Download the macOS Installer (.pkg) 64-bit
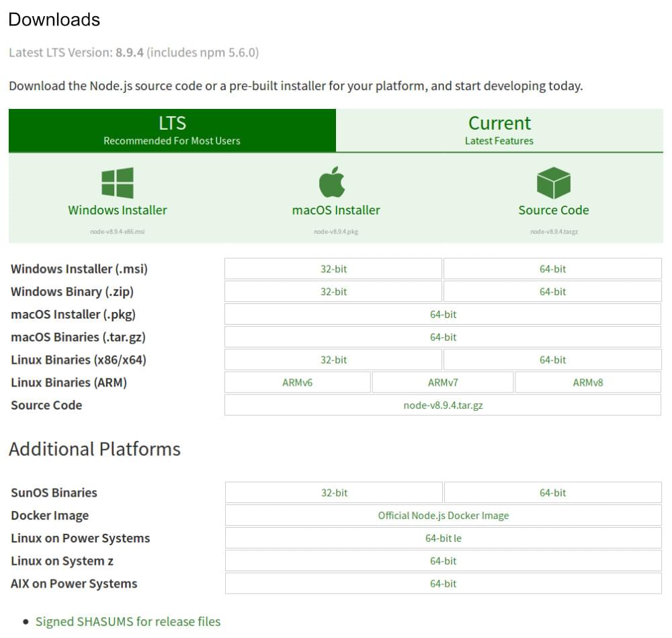Viewport: 672px width, 638px height. click(443, 314)
